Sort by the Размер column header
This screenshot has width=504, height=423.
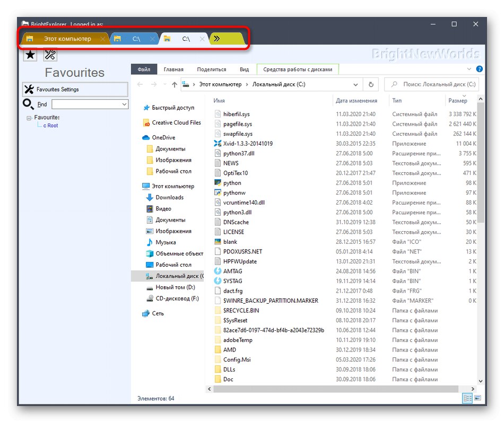458,101
